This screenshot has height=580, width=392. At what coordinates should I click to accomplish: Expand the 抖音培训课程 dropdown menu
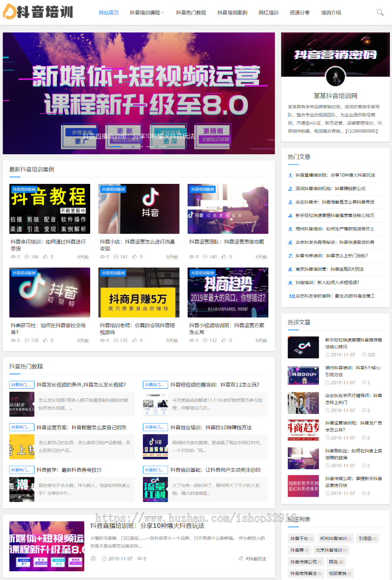click(147, 13)
